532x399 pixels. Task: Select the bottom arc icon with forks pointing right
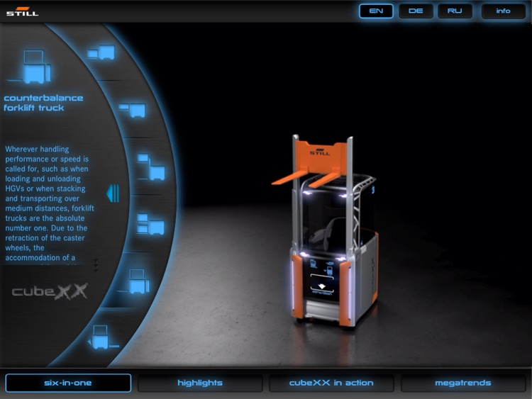click(x=103, y=337)
